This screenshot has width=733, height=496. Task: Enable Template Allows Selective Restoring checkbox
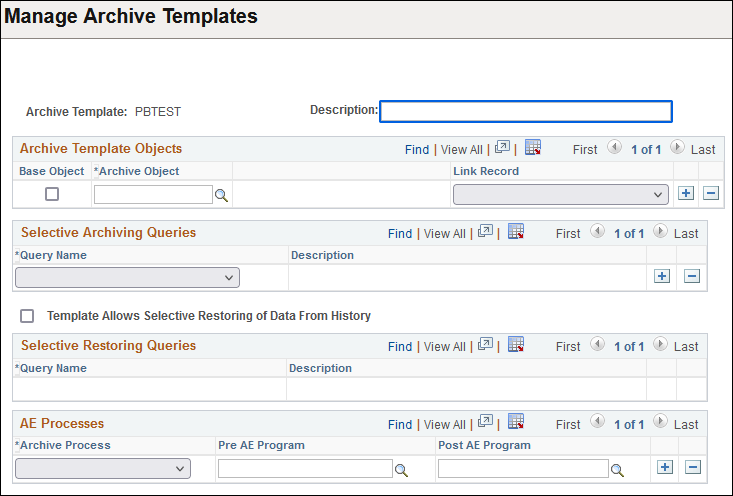[x=27, y=316]
